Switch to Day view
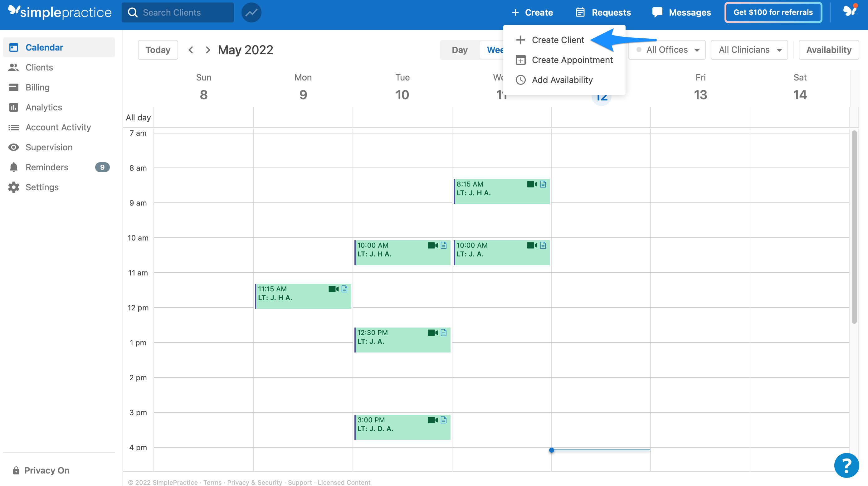868x486 pixels. click(x=460, y=50)
